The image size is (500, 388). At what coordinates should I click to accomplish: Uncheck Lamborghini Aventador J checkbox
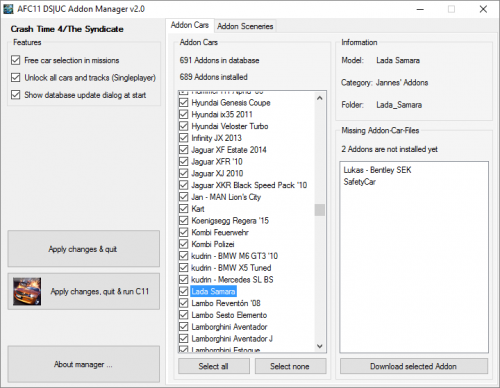[184, 339]
